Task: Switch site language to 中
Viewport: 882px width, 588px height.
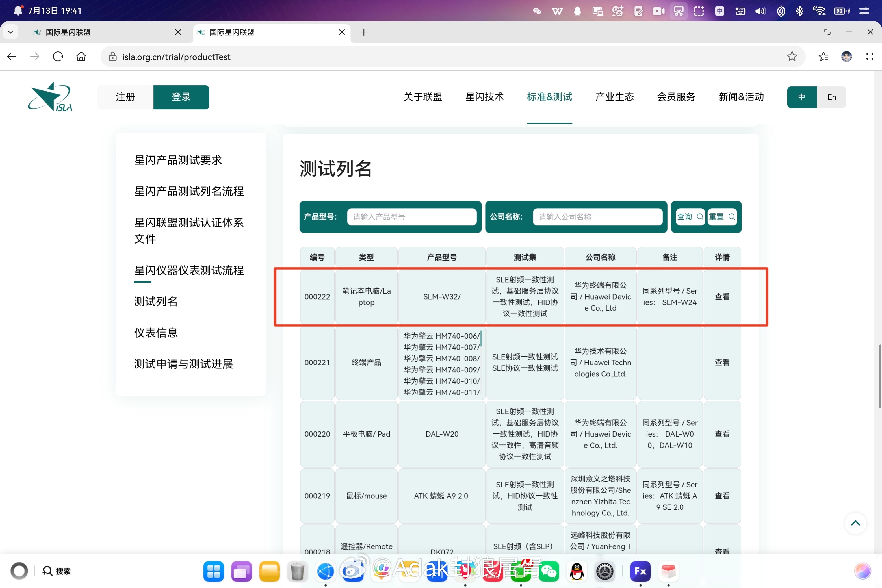Action: click(x=802, y=97)
